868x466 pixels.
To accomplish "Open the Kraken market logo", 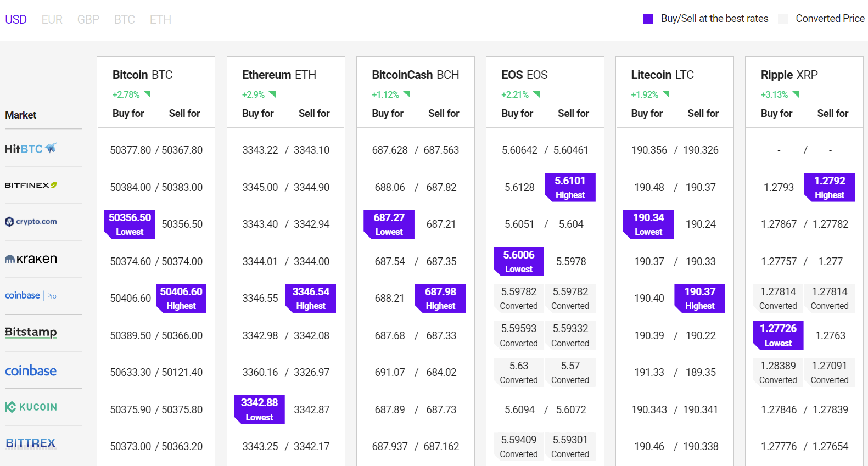I will click(31, 259).
